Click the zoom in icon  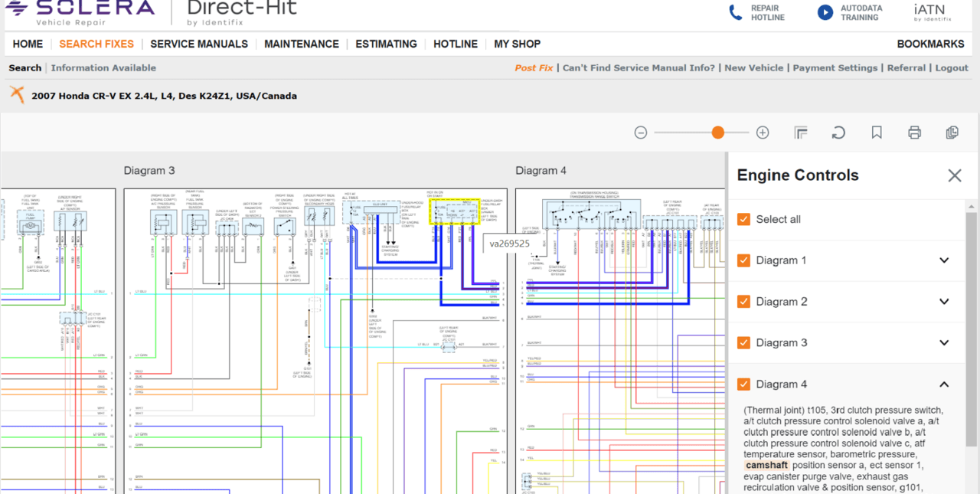pyautogui.click(x=763, y=132)
